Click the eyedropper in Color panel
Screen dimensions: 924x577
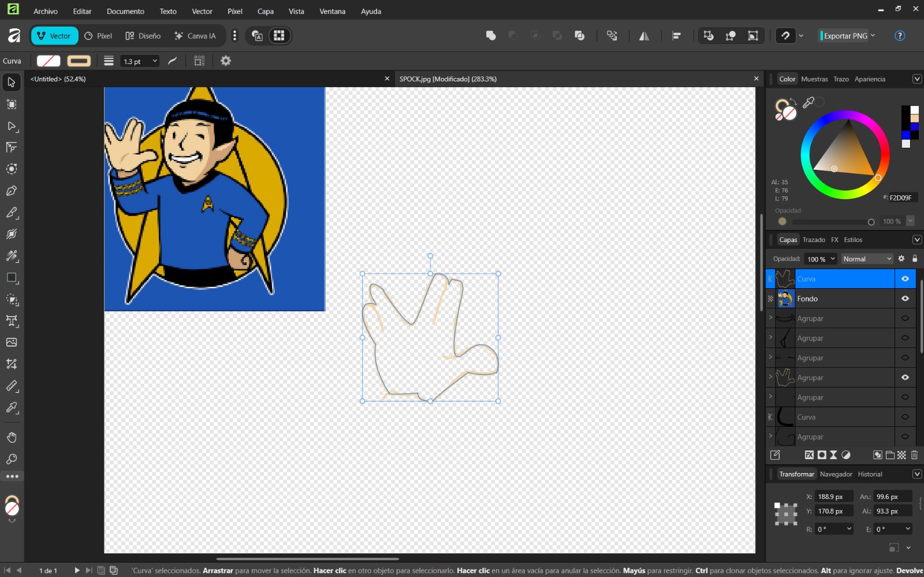[x=808, y=102]
